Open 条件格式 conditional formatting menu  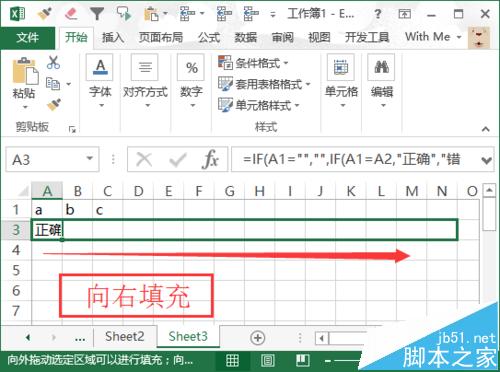tap(253, 62)
